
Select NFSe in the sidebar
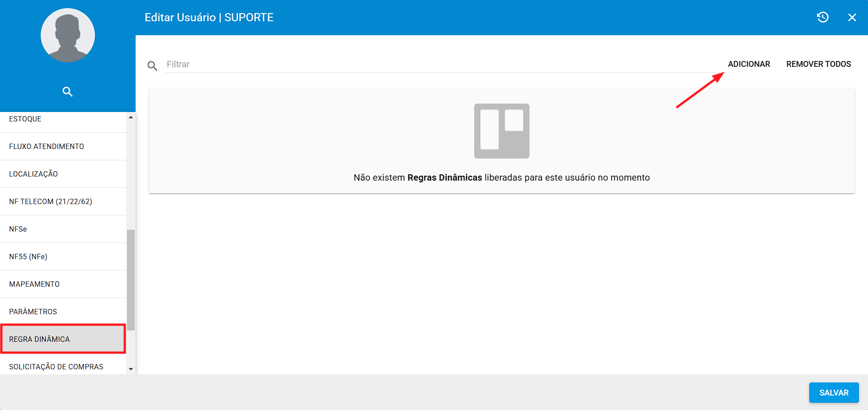[x=63, y=229]
